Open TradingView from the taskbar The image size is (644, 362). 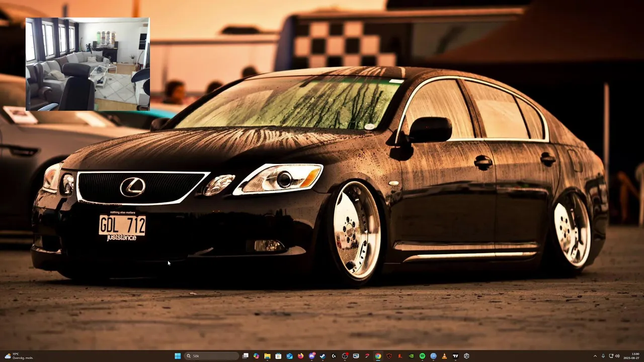pyautogui.click(x=455, y=356)
